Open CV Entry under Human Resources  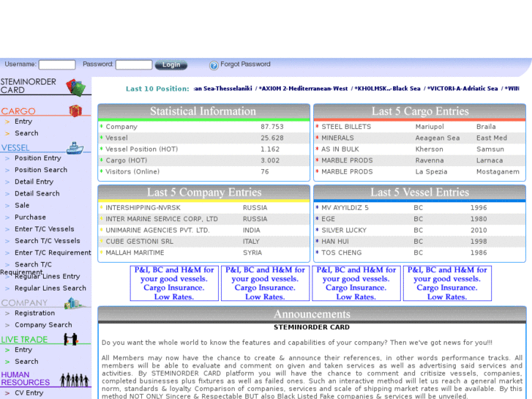[29, 393]
